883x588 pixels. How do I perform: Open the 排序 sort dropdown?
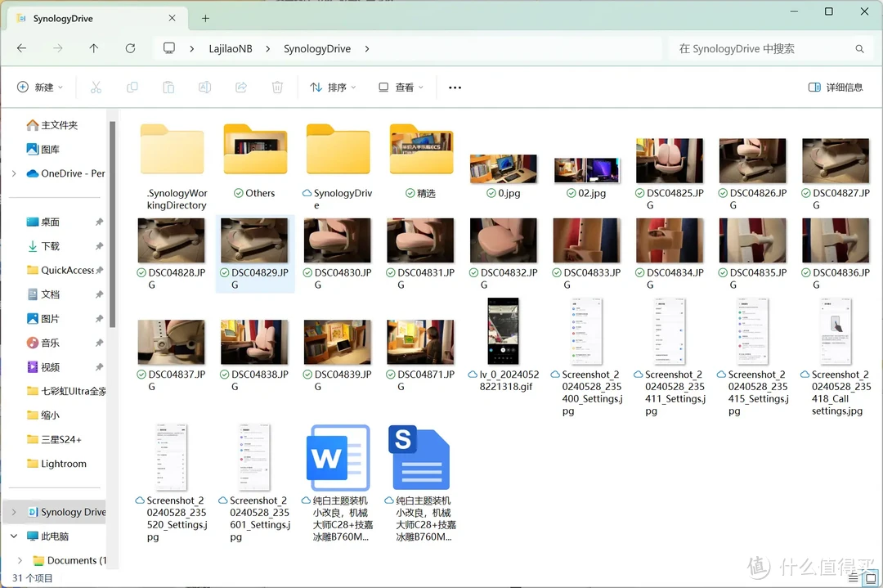click(333, 88)
